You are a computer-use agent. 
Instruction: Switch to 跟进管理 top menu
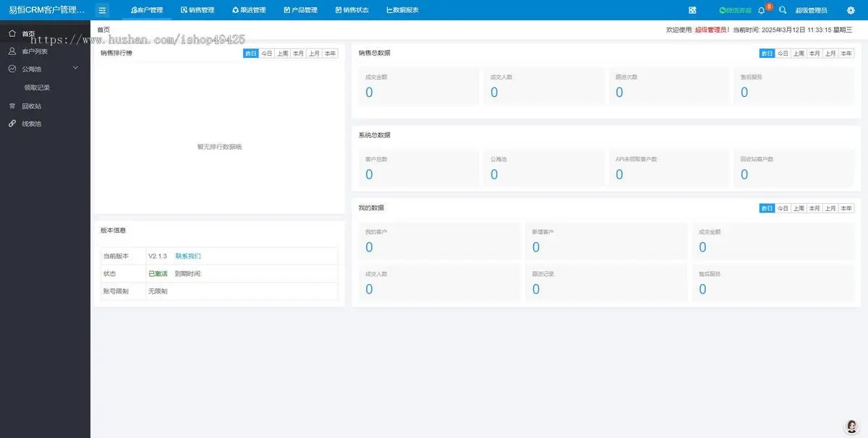point(249,10)
